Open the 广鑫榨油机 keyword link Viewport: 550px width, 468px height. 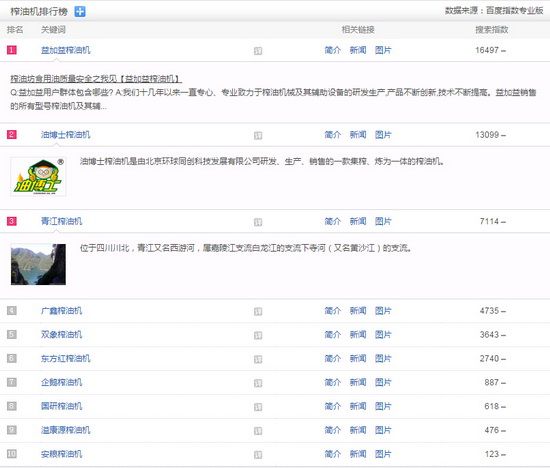pos(61,311)
